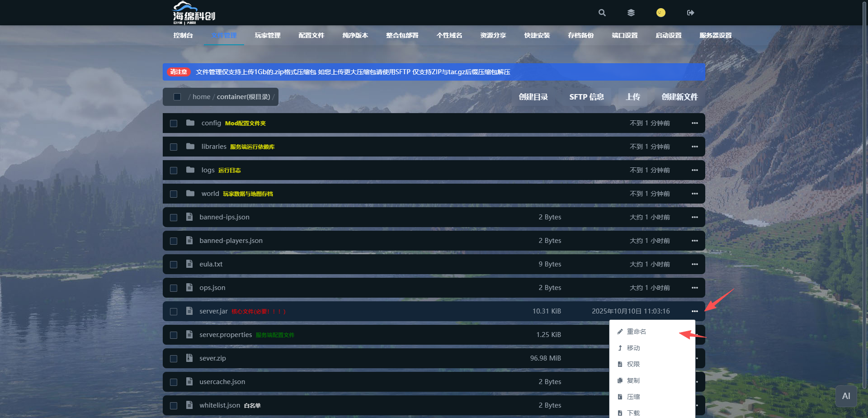Click the sever.zip archive file icon
This screenshot has width=868, height=418.
point(189,358)
